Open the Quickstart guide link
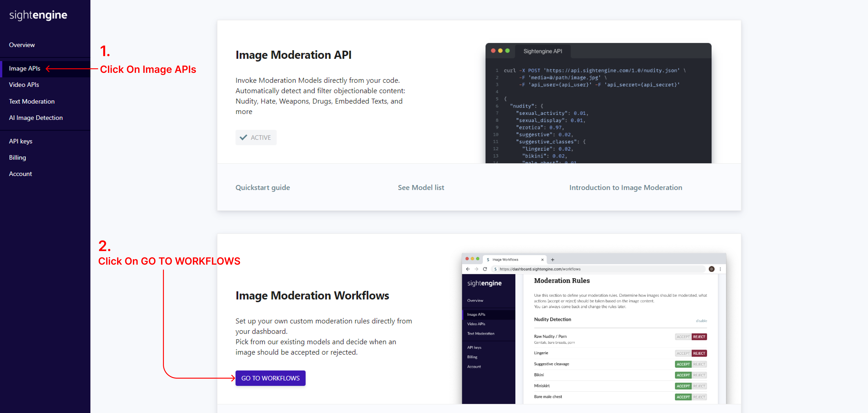 (262, 187)
